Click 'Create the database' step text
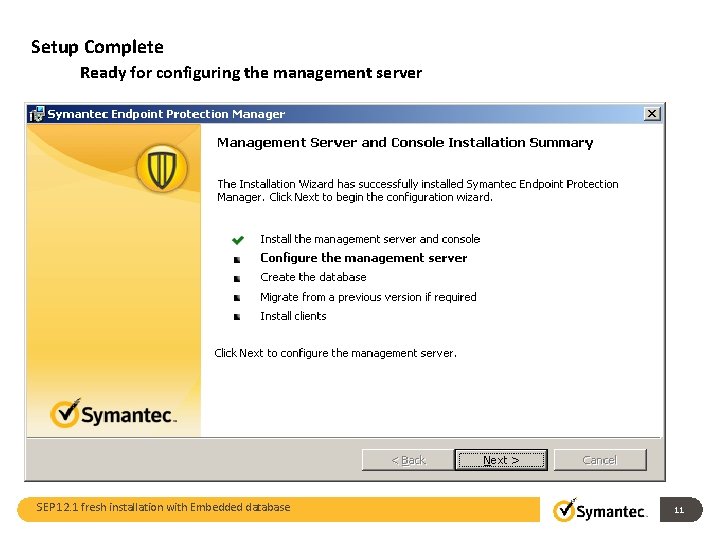 coord(313,277)
